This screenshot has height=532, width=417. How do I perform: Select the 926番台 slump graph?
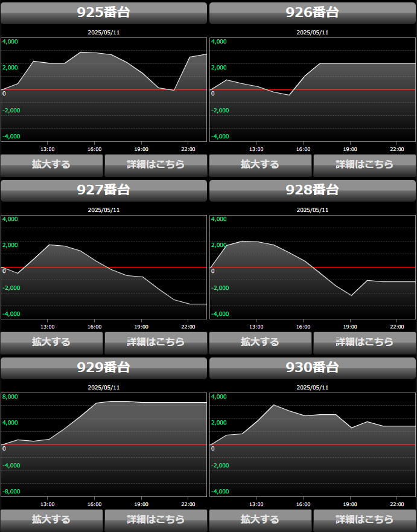point(313,89)
